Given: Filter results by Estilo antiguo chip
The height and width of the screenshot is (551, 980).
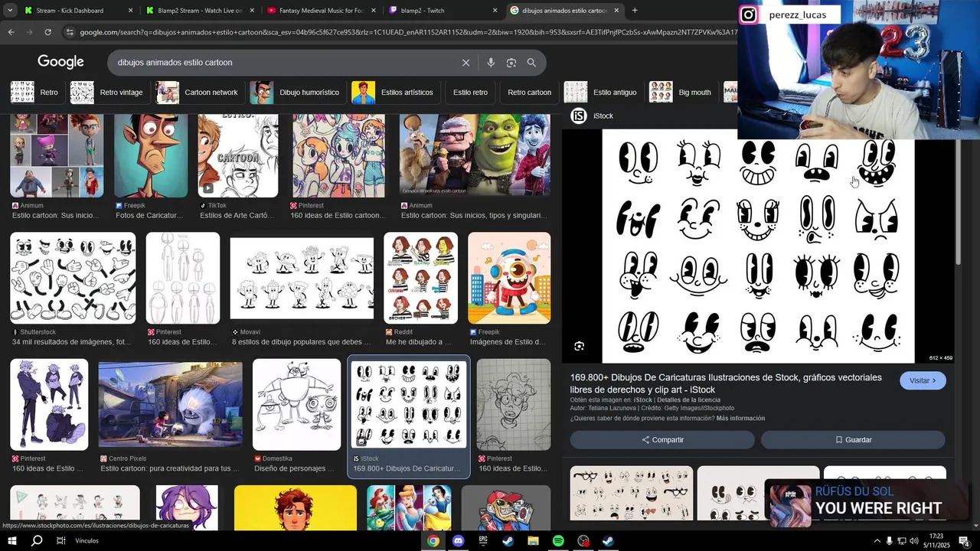Looking at the screenshot, I should coord(602,93).
